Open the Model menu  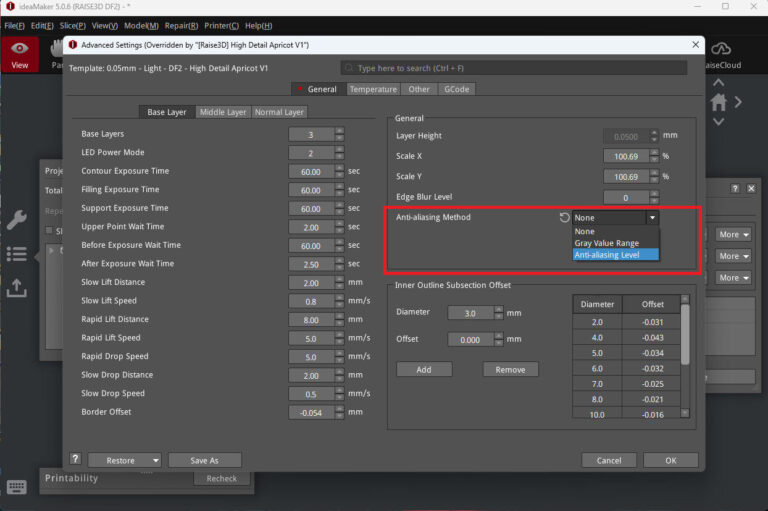(x=141, y=25)
